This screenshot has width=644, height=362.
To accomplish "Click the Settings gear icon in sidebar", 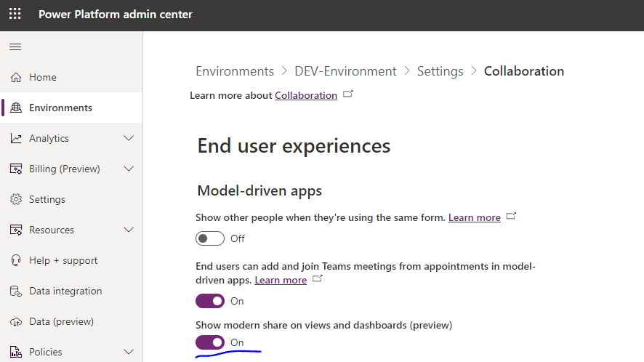I will (x=16, y=200).
